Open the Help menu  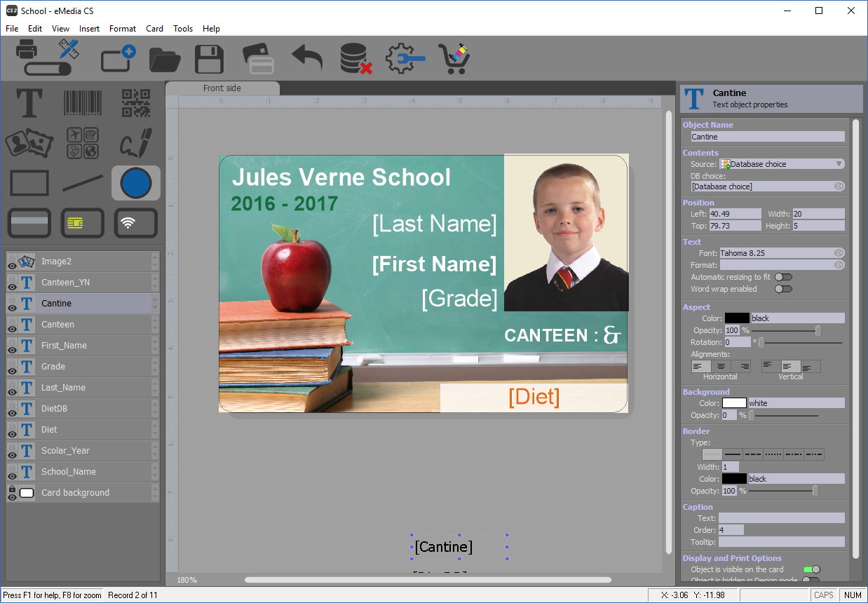click(211, 29)
